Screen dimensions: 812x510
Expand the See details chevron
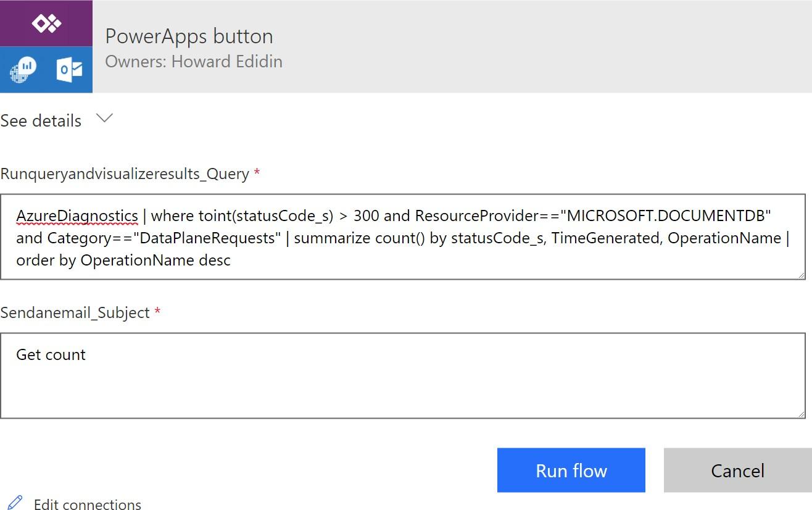(104, 119)
